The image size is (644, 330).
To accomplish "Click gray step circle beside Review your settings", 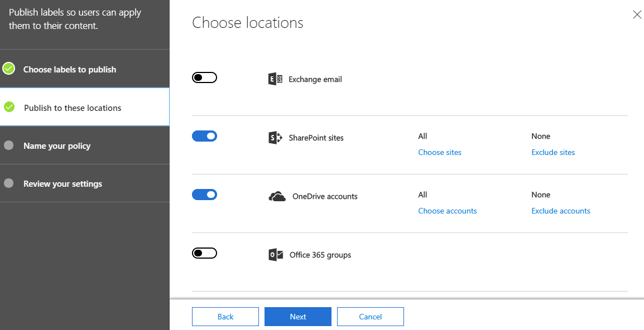I will (8, 183).
